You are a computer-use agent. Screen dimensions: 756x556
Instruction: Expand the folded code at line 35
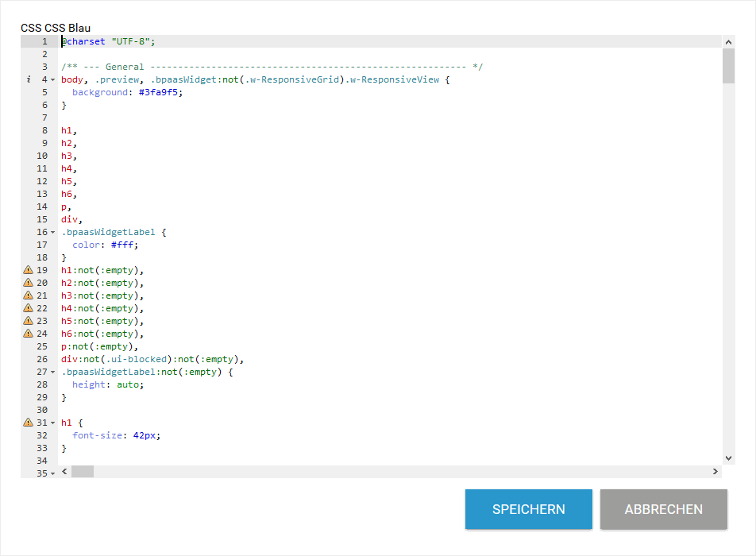(52, 472)
